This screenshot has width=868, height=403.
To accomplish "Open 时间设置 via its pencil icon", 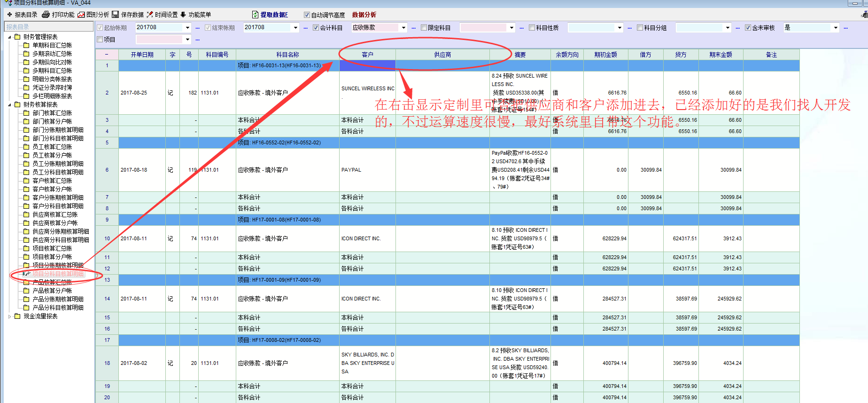I will pyautogui.click(x=150, y=15).
